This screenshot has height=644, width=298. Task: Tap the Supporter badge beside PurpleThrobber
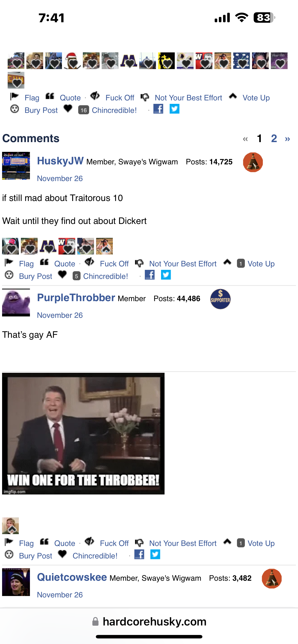click(x=220, y=299)
